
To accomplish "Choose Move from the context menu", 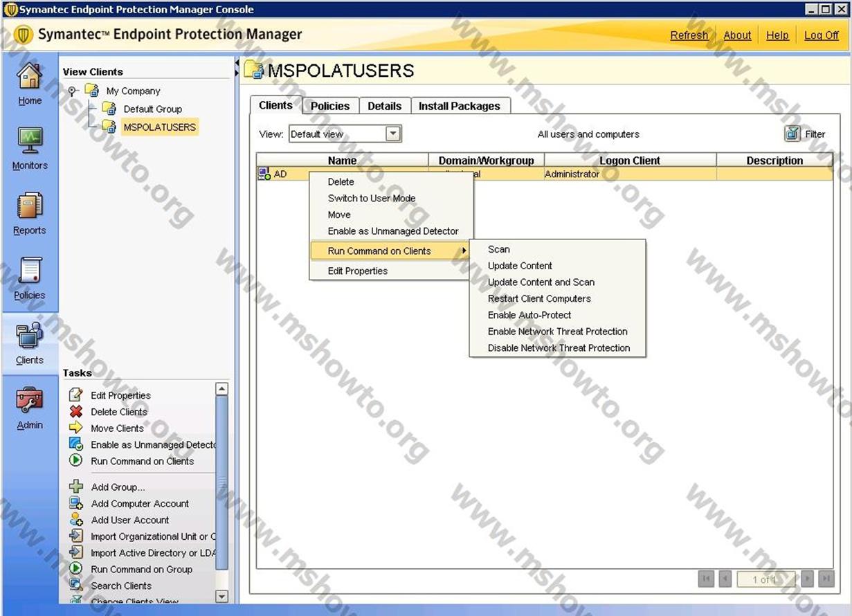I will pyautogui.click(x=391, y=215).
